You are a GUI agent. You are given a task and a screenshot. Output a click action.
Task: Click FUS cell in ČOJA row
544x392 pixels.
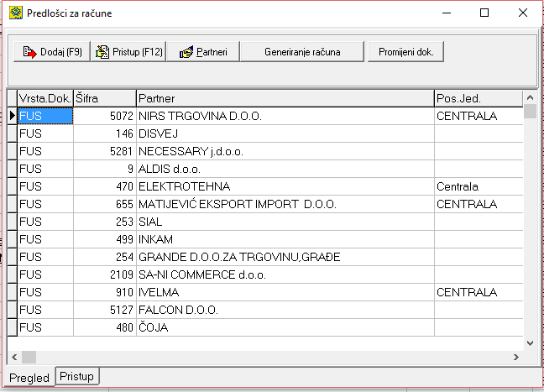45,327
